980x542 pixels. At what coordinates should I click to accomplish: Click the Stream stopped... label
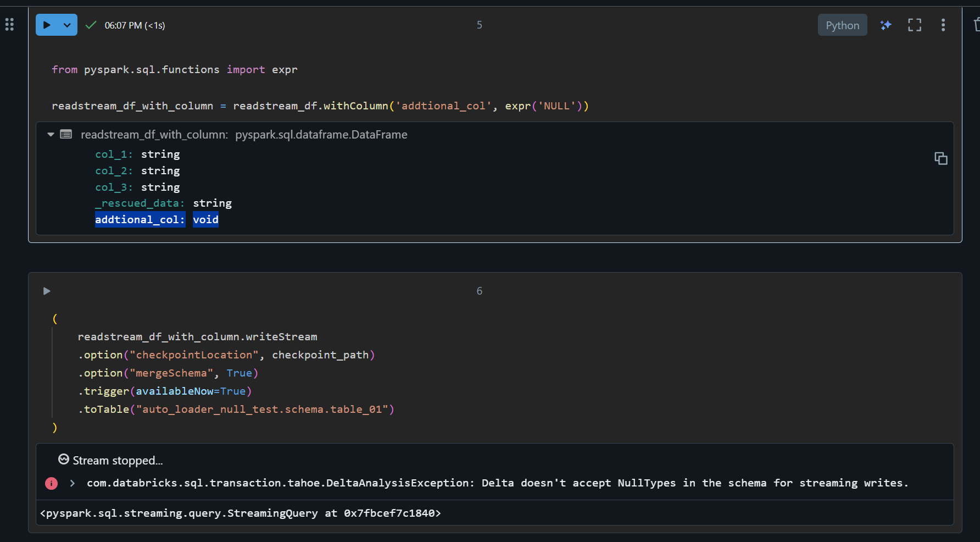pyautogui.click(x=118, y=461)
